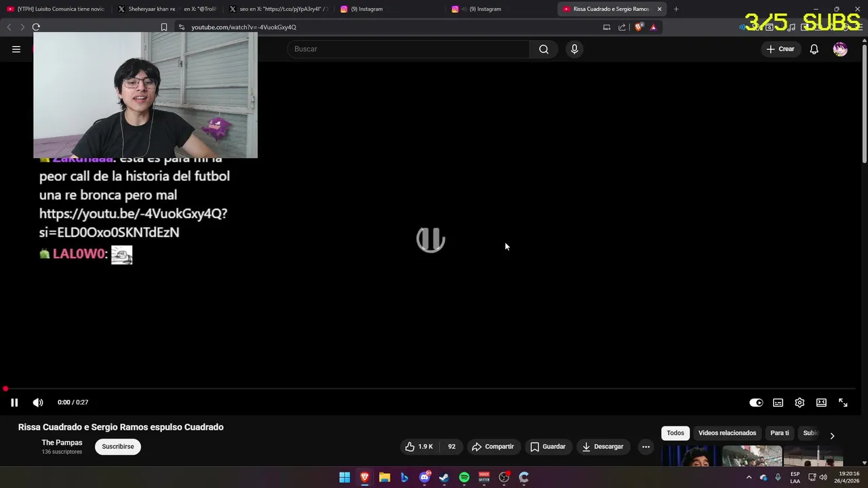The width and height of the screenshot is (868, 488).
Task: Open Discord from the taskbar
Action: pyautogui.click(x=425, y=477)
